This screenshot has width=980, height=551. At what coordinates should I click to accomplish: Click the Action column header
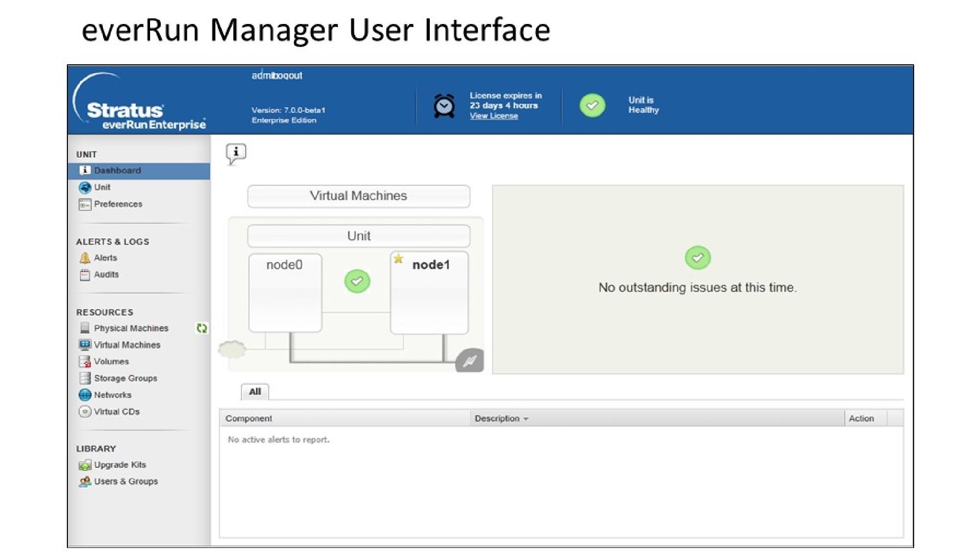[866, 418]
